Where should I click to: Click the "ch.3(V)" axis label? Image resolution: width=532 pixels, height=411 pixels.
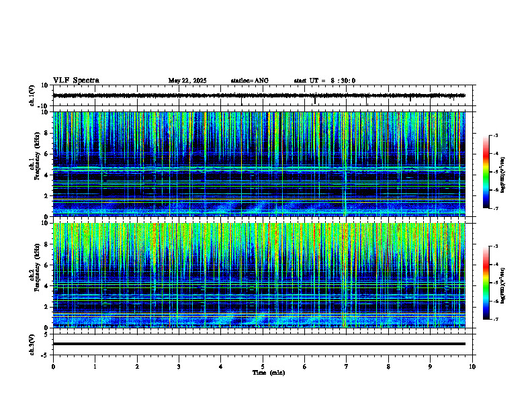coord(32,345)
